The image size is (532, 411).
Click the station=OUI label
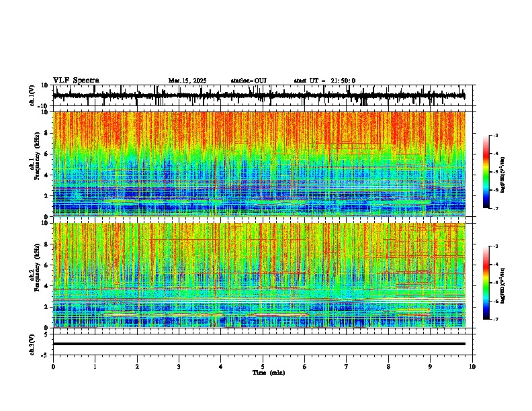(249, 81)
